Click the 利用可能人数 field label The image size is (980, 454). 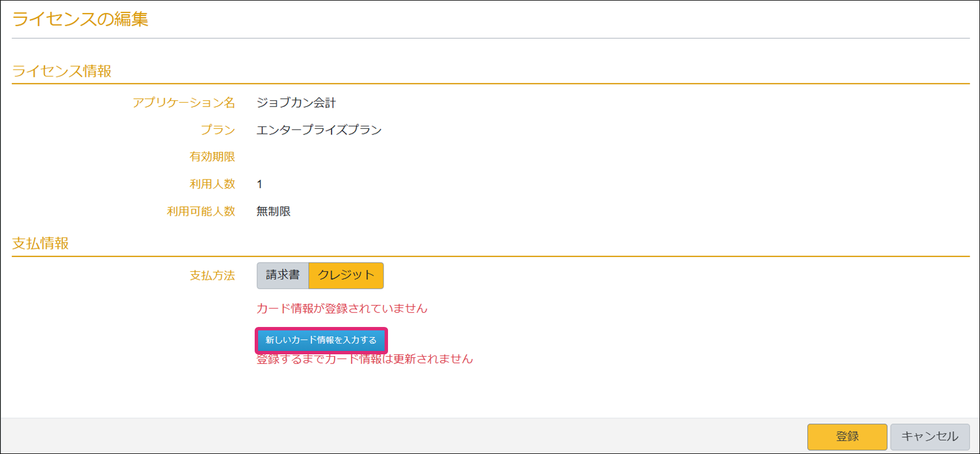point(201,211)
